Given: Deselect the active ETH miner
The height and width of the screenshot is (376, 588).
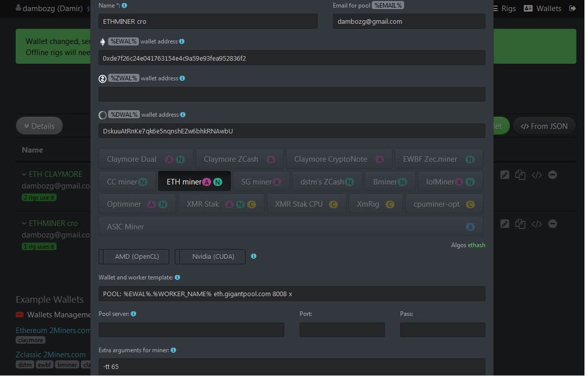Looking at the screenshot, I should (x=194, y=181).
